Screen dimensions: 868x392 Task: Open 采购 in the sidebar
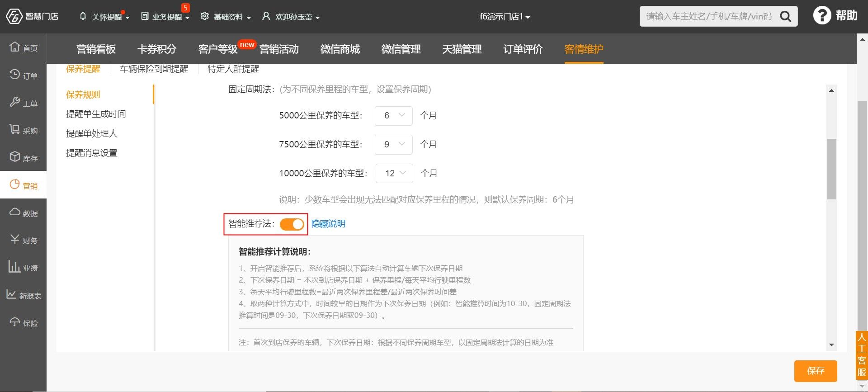[x=24, y=130]
